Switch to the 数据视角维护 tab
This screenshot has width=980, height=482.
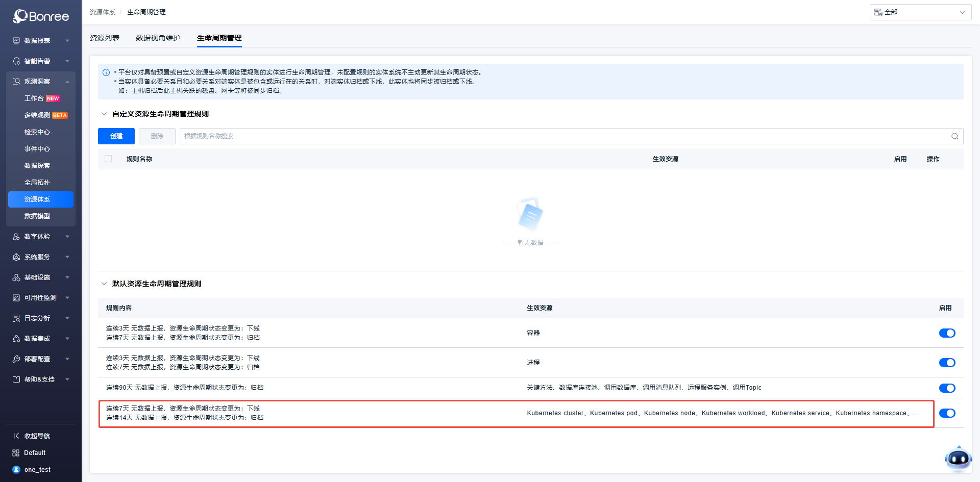[158, 38]
